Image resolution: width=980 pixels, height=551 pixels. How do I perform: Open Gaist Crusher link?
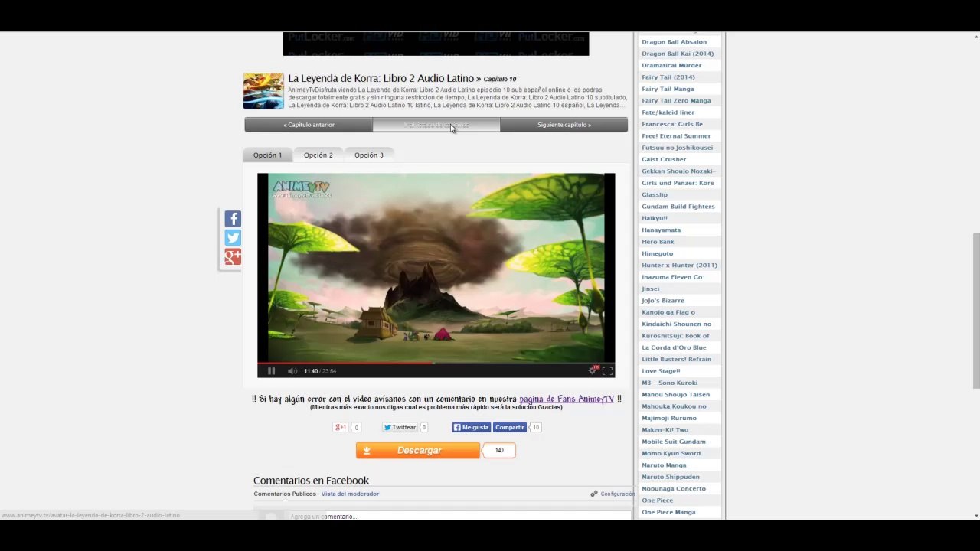pos(664,159)
